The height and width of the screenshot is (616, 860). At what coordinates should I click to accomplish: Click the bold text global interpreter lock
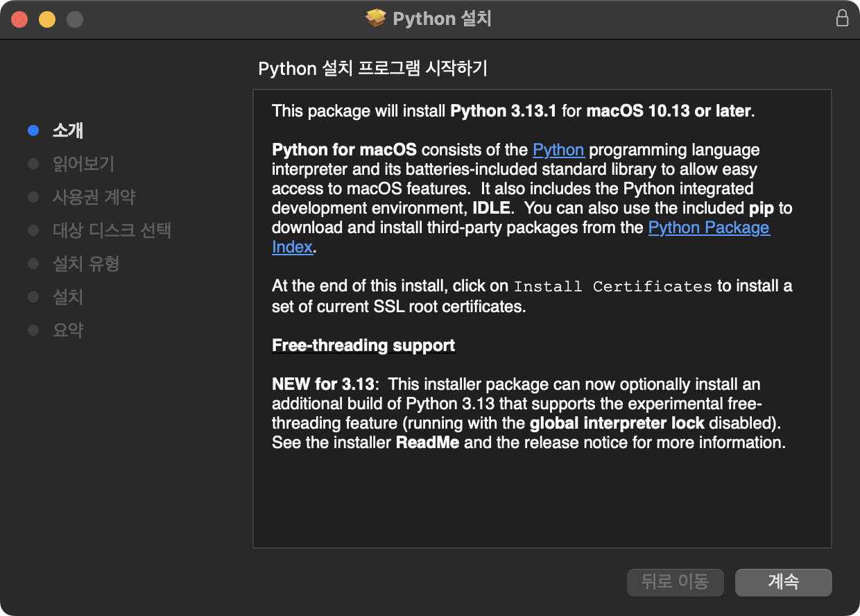[x=617, y=423]
